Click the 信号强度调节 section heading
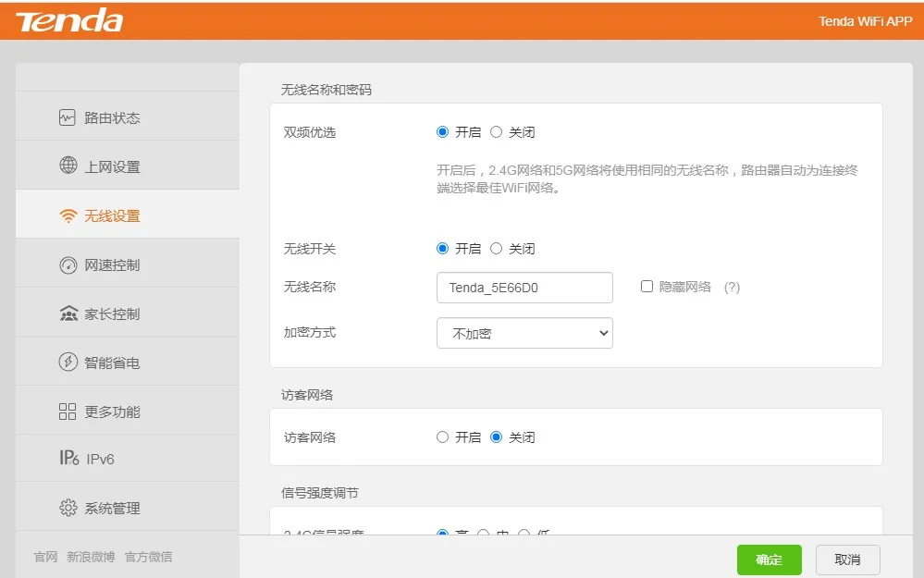 point(320,493)
